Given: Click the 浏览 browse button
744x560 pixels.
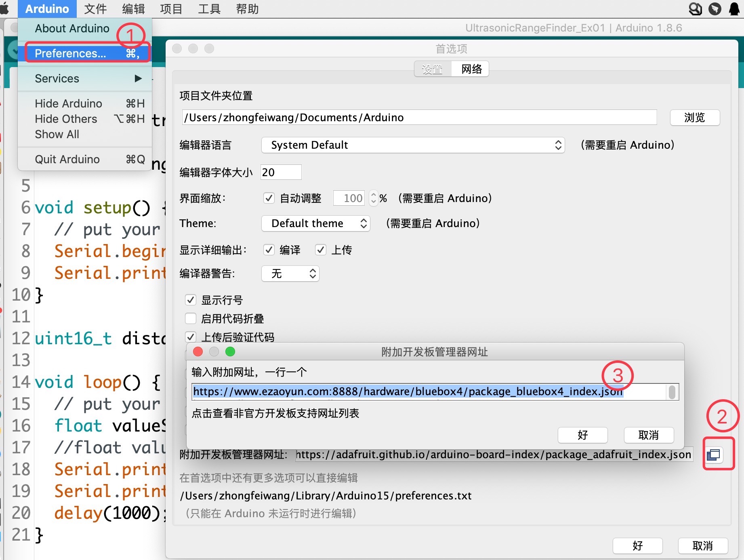Looking at the screenshot, I should [x=695, y=118].
